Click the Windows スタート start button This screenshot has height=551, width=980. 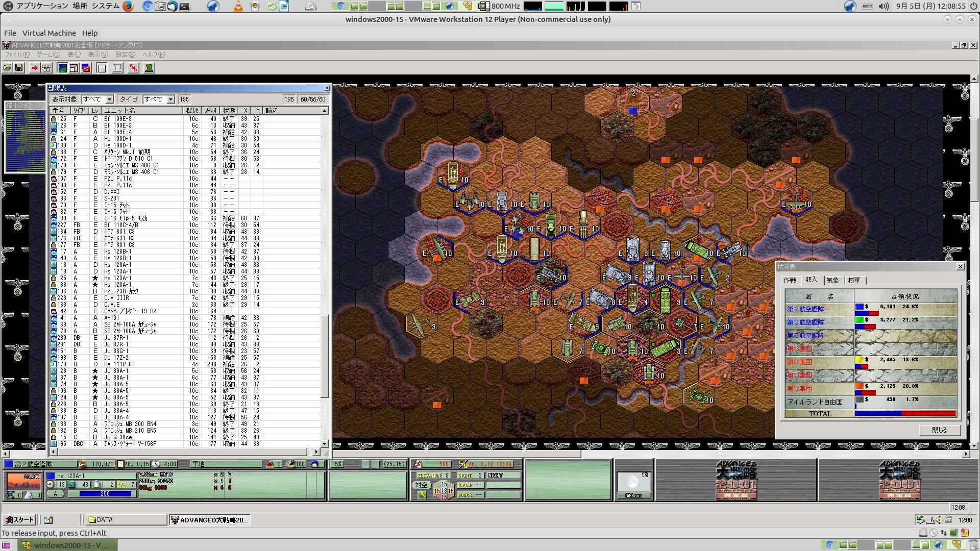coord(19,520)
